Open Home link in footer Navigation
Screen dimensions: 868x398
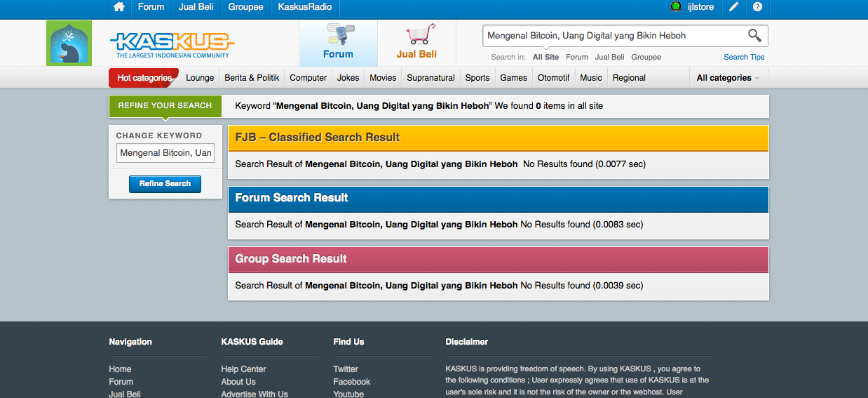coord(120,369)
